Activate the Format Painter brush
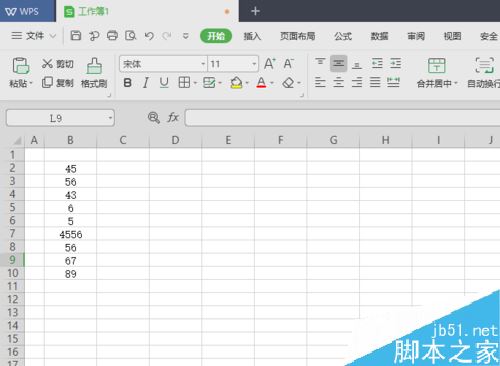This screenshot has height=366, width=500. pos(94,66)
